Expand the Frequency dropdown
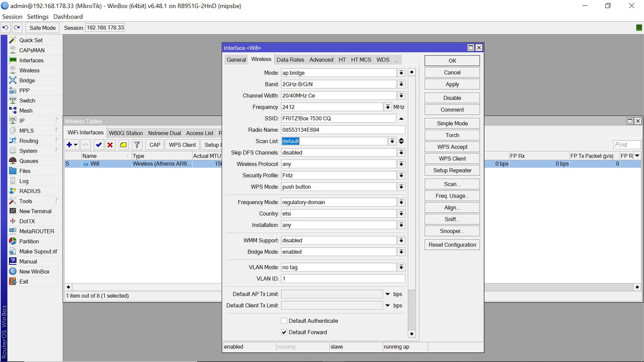The width and height of the screenshot is (644, 362). 388,107
